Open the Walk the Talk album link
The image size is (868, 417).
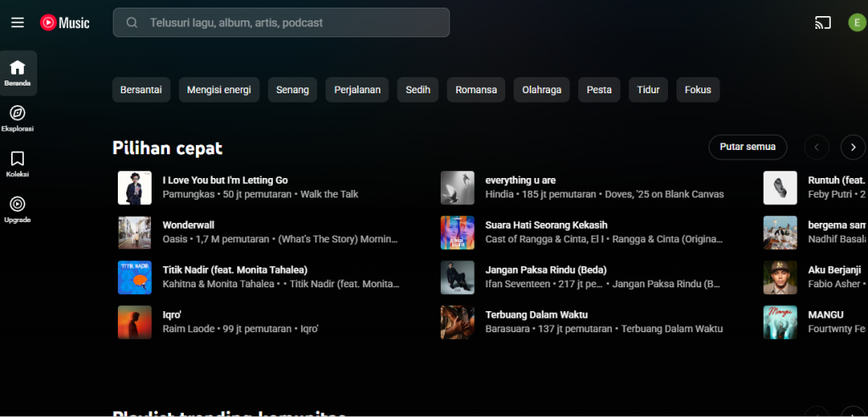click(x=330, y=194)
